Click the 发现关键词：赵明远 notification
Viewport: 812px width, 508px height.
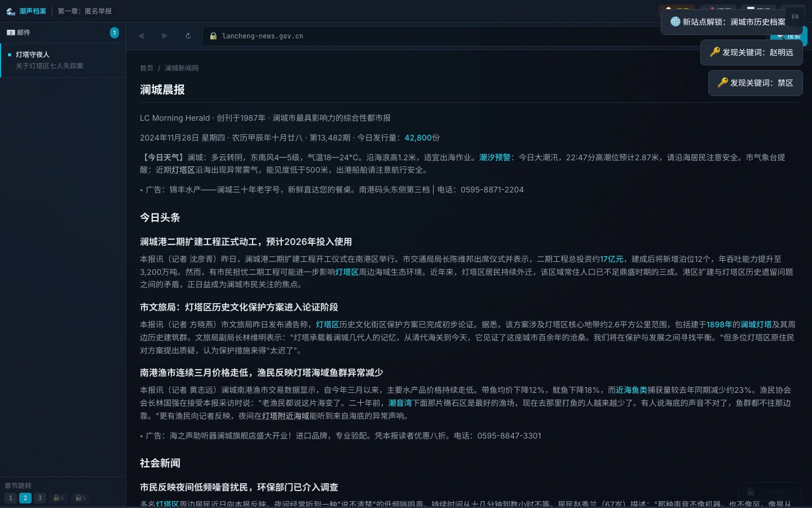pyautogui.click(x=752, y=52)
